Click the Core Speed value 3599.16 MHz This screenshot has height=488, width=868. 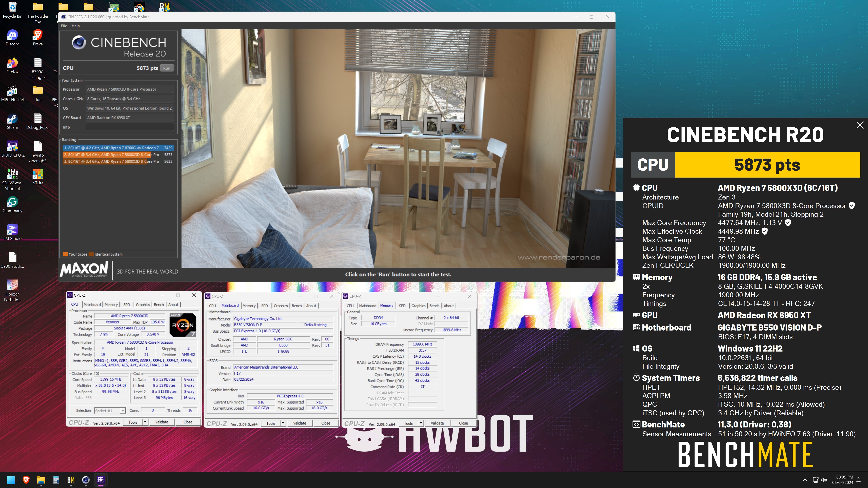tap(111, 379)
